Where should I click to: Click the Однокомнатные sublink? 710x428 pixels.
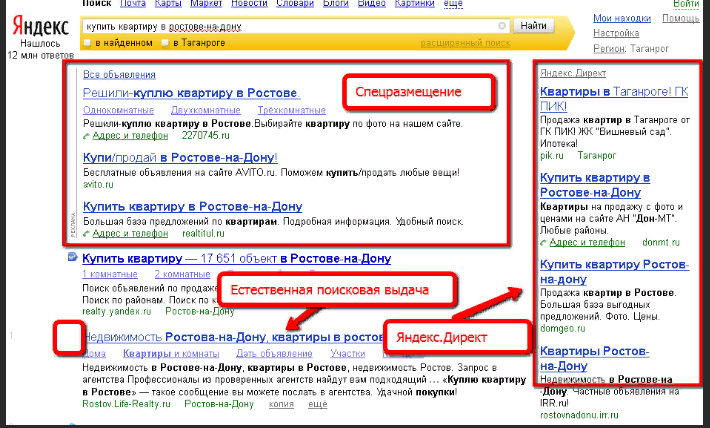(119, 110)
